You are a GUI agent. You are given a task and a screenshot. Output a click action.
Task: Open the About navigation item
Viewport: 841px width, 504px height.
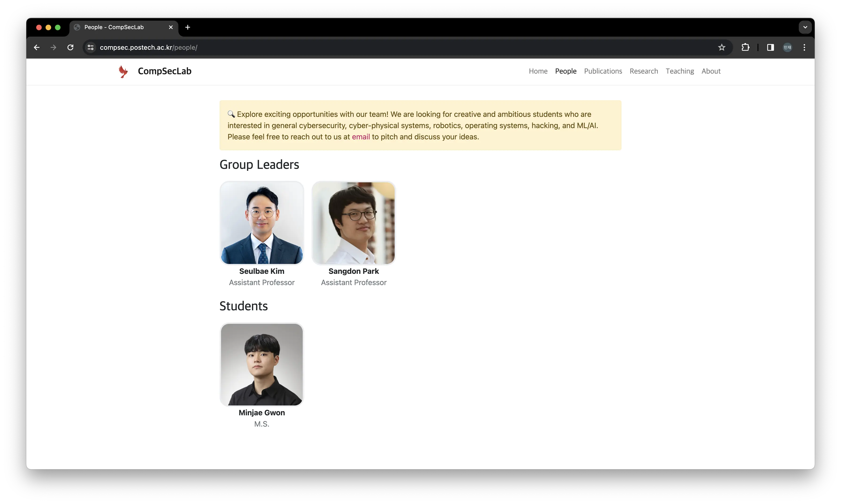click(711, 71)
